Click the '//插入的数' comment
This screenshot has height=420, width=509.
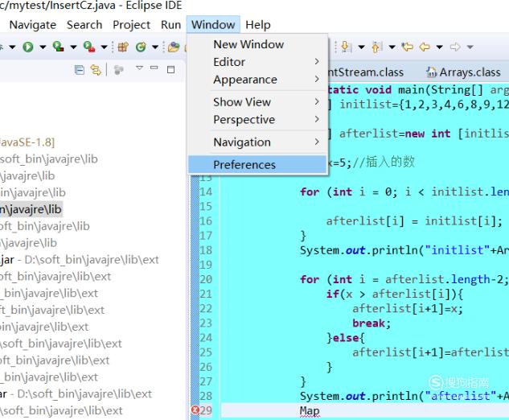(x=384, y=162)
